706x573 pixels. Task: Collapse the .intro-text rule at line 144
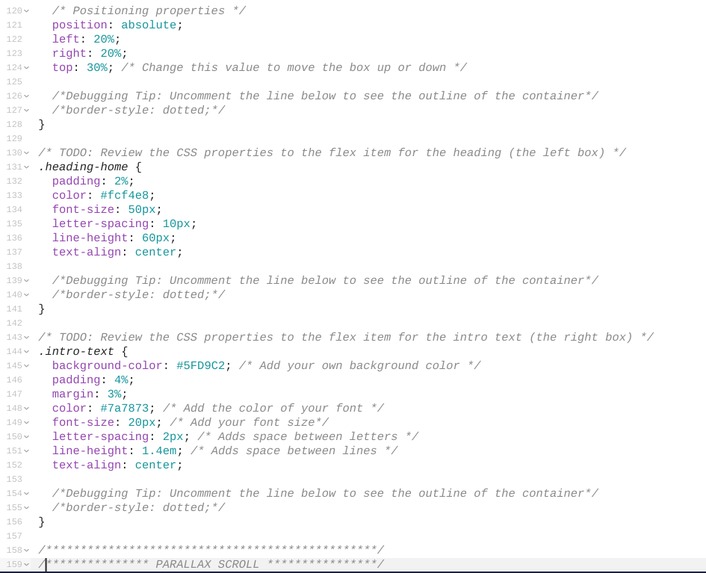tap(27, 352)
